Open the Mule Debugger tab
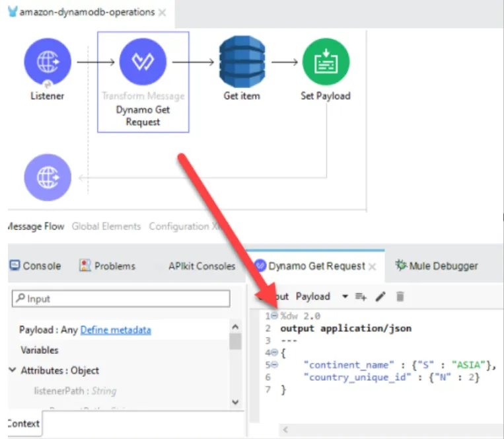 (x=437, y=266)
